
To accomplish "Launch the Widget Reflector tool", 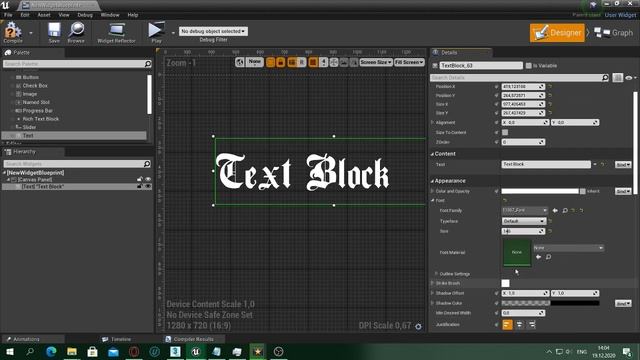I will tap(116, 32).
